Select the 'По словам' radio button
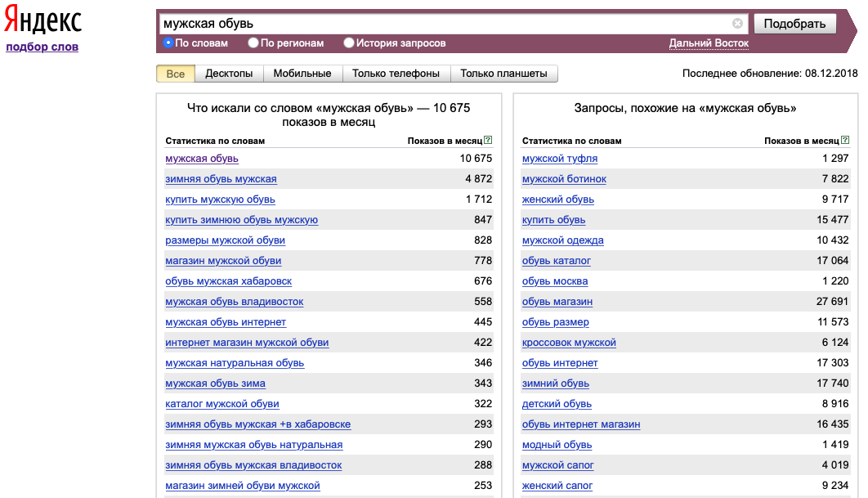868x498 pixels. tap(168, 43)
